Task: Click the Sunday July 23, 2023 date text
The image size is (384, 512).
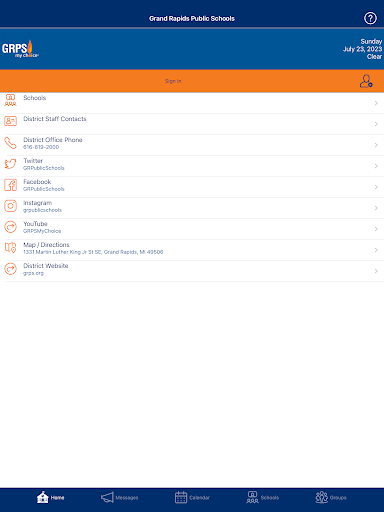Action: point(363,45)
